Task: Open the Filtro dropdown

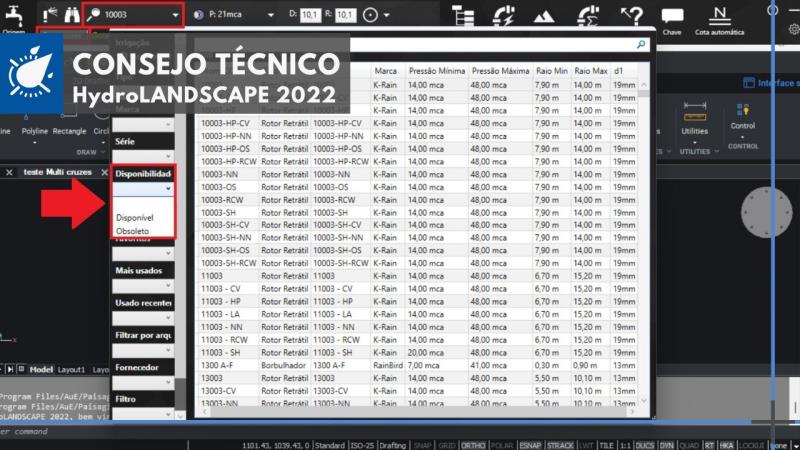Action: 143,414
